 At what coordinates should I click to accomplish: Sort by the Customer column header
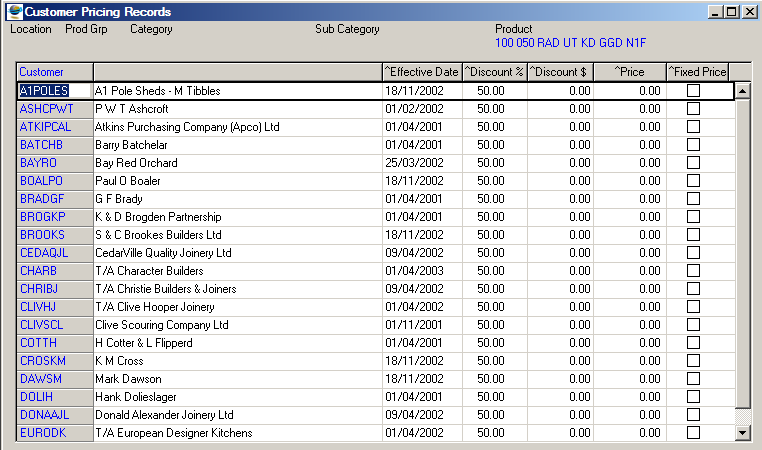click(x=54, y=72)
